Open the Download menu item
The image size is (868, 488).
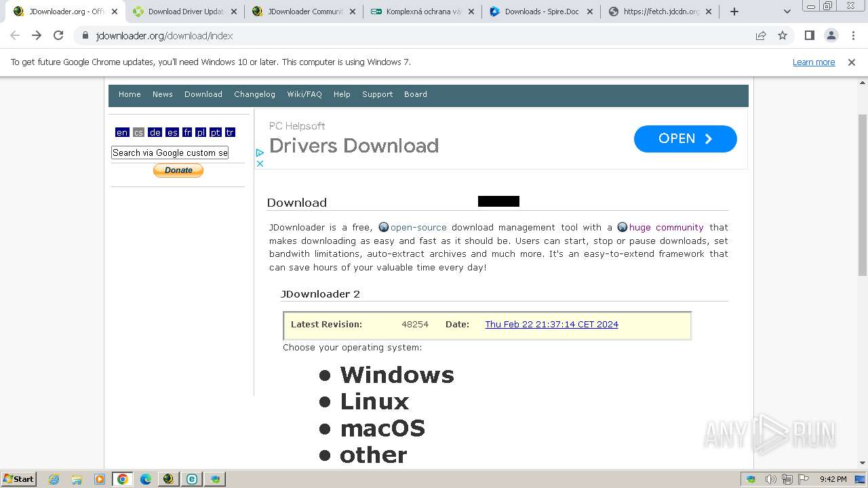point(203,94)
